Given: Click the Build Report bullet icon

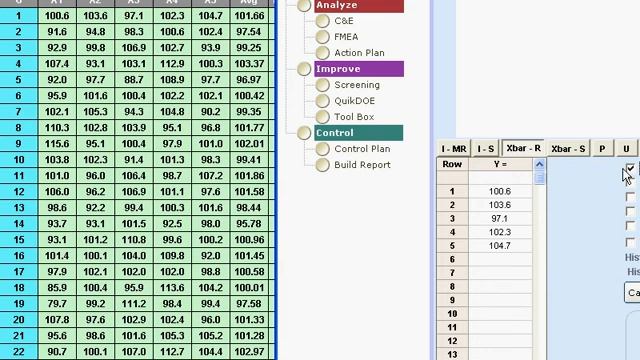Looking at the screenshot, I should [322, 165].
